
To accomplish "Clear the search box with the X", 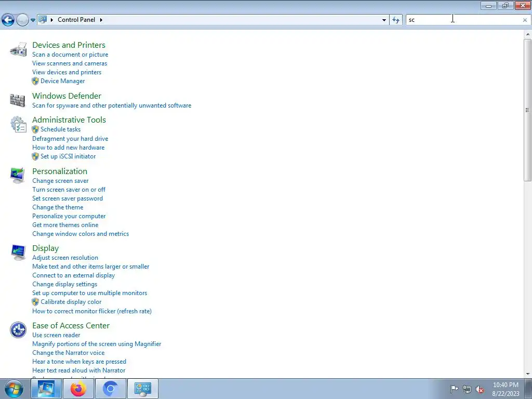I will tap(525, 20).
